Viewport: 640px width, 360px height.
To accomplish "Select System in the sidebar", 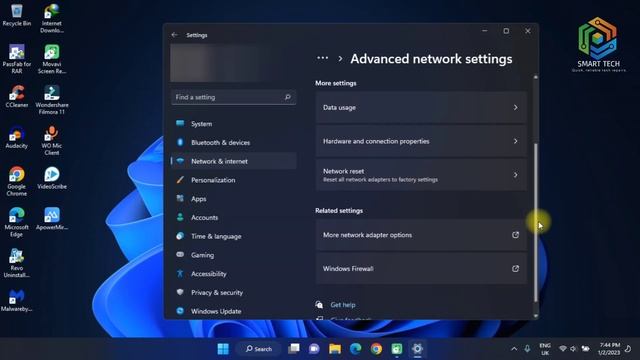I will click(x=234, y=124).
